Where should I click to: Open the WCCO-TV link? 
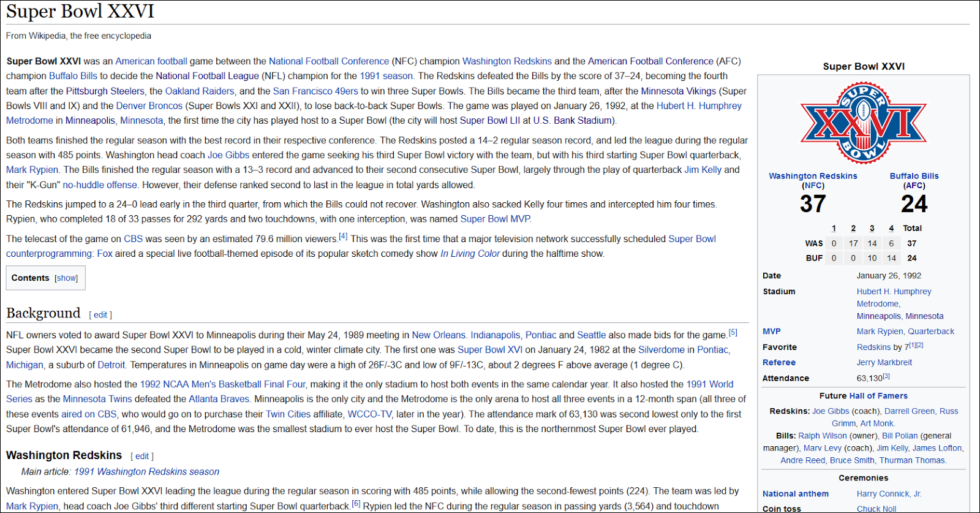[370, 414]
